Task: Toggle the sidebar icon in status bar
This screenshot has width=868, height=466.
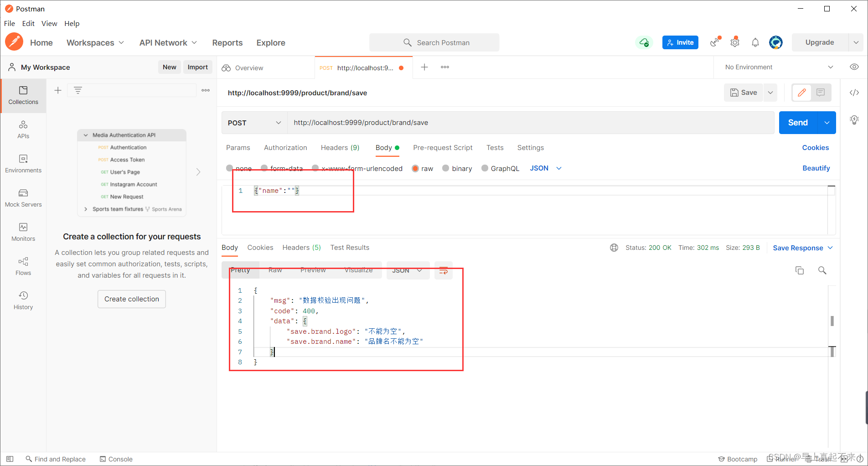Action: (10, 459)
